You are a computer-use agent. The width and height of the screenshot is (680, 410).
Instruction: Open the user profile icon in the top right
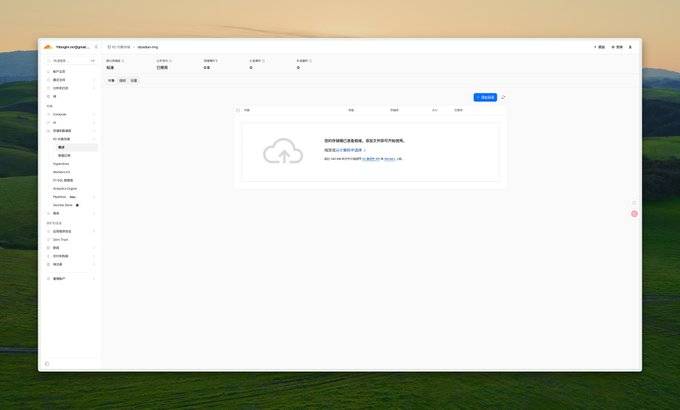tap(630, 47)
